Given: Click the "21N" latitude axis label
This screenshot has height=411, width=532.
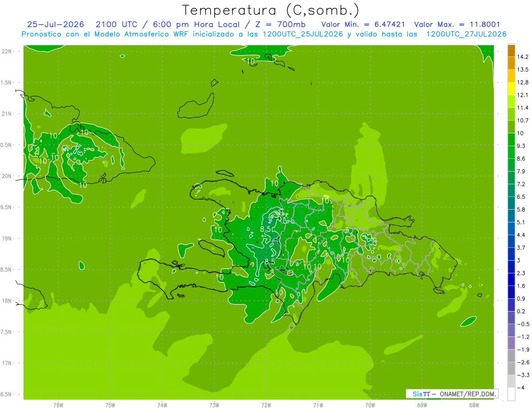Looking at the screenshot, I should point(7,114).
